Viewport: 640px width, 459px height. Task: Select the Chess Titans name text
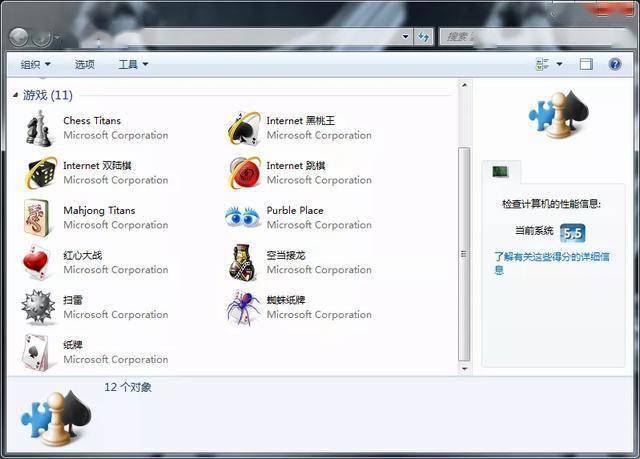click(92, 121)
